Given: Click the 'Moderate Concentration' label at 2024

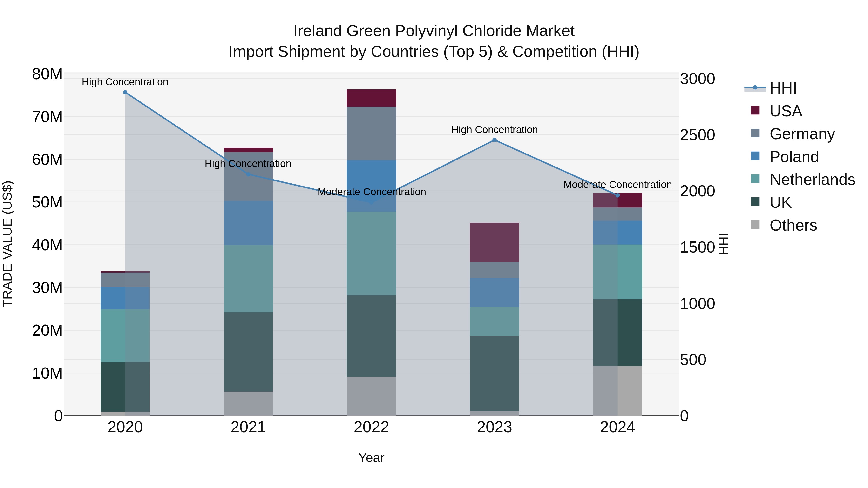Looking at the screenshot, I should pos(618,185).
